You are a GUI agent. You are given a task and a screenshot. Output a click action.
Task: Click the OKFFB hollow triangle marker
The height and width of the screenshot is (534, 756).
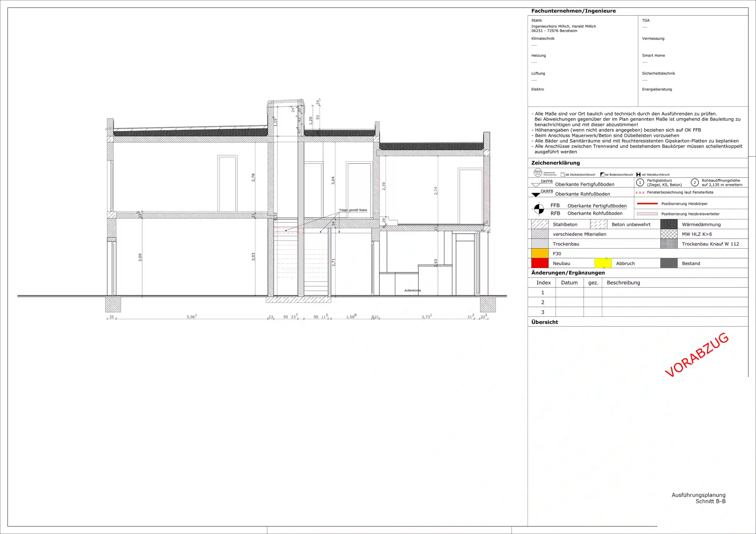click(x=536, y=185)
